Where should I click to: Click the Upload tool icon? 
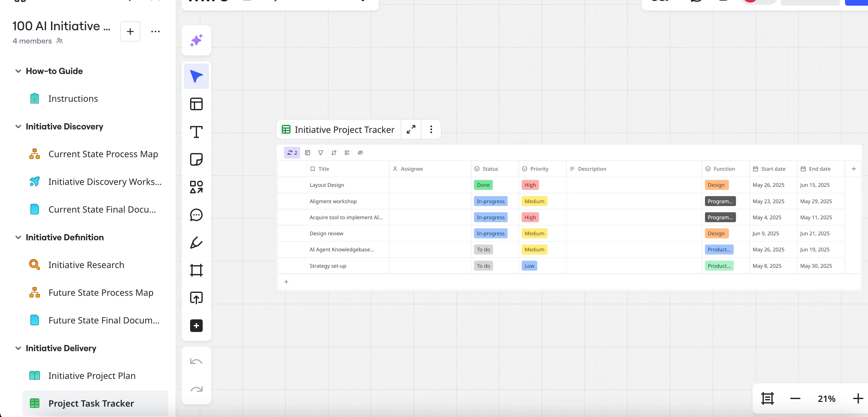[196, 298]
